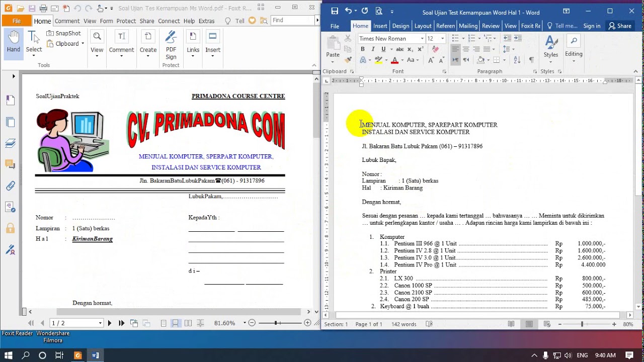Save the Word document
This screenshot has height=362, width=644.
tap(335, 11)
